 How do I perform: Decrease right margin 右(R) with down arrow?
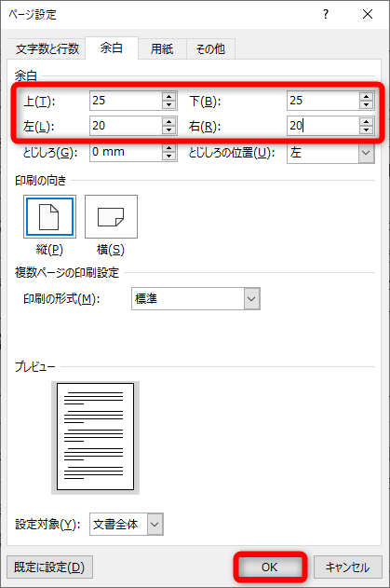coord(366,130)
